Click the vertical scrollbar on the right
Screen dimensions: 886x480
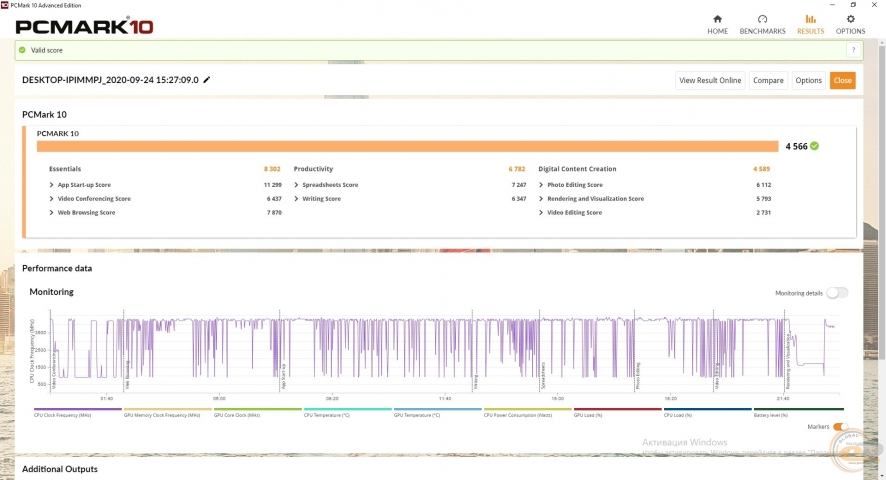click(x=882, y=204)
